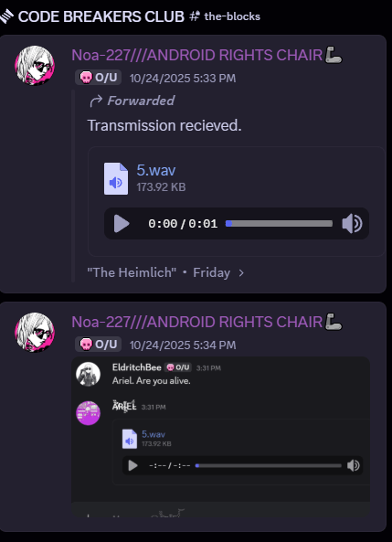Play the forwarded 5.wav audio
This screenshot has height=542, width=392.
pyautogui.click(x=122, y=224)
